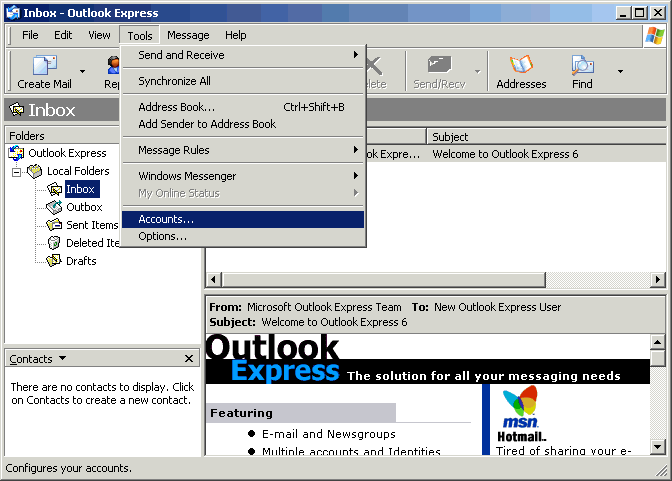This screenshot has width=672, height=481.
Task: Open the Send/Recv dropdown arrow
Action: (477, 72)
